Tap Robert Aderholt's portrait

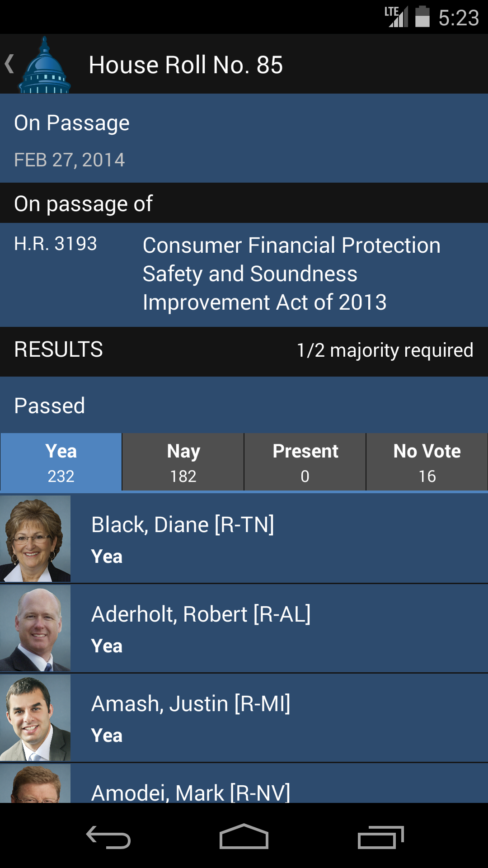point(35,628)
